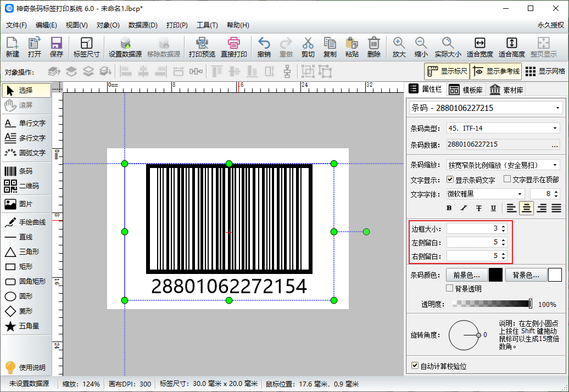Adjust the 右侧留白 stepper
This screenshot has width=569, height=392.
(x=503, y=256)
